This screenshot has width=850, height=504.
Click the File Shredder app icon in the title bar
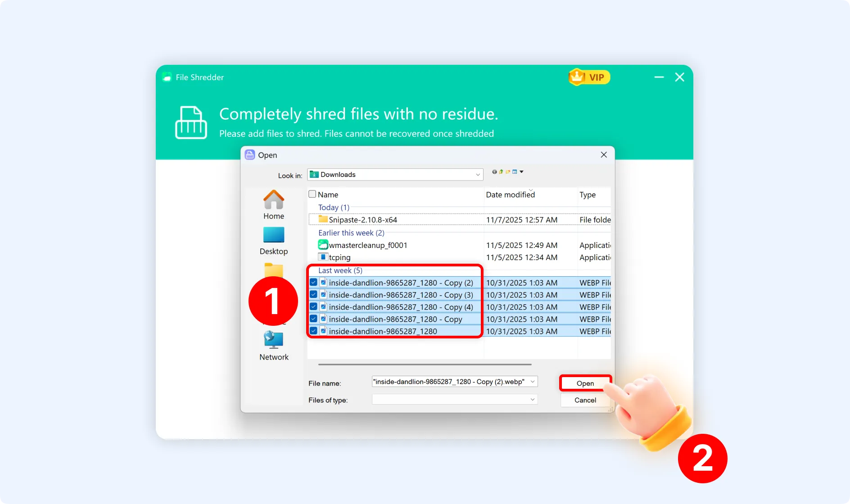pos(167,77)
